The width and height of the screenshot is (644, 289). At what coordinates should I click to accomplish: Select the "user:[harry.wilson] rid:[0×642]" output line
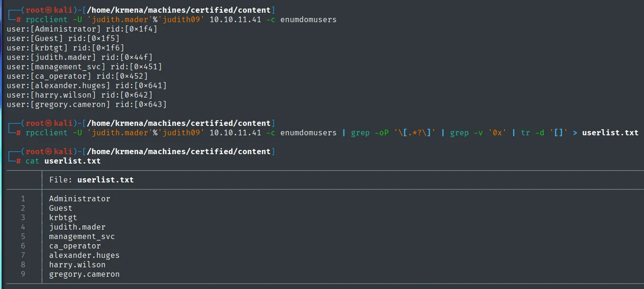tap(80, 95)
